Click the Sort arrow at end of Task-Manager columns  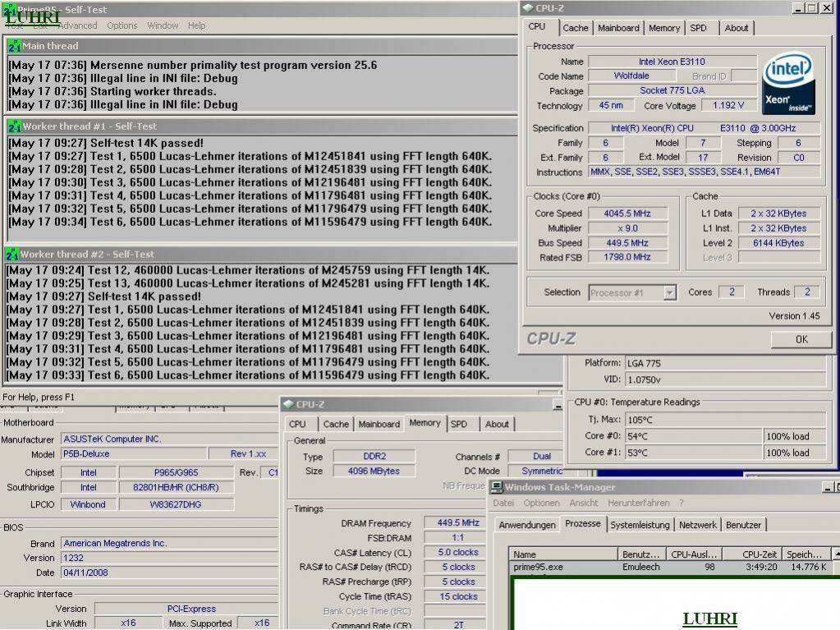pos(835,554)
